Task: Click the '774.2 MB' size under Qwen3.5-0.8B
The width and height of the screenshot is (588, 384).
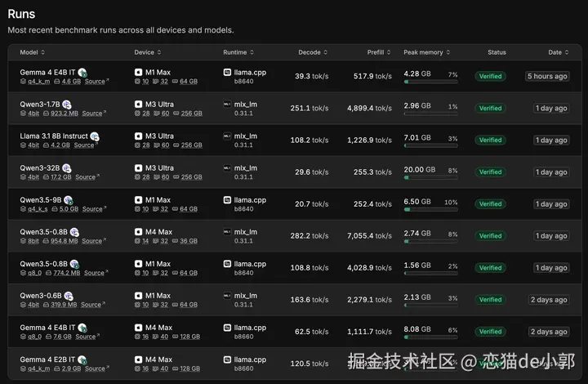Action: [x=66, y=273]
